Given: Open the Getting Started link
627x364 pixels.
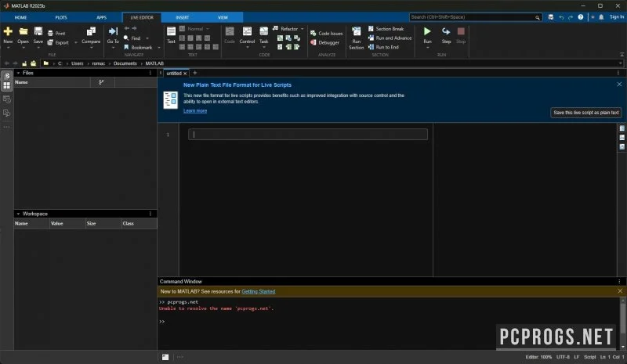Looking at the screenshot, I should (259, 292).
